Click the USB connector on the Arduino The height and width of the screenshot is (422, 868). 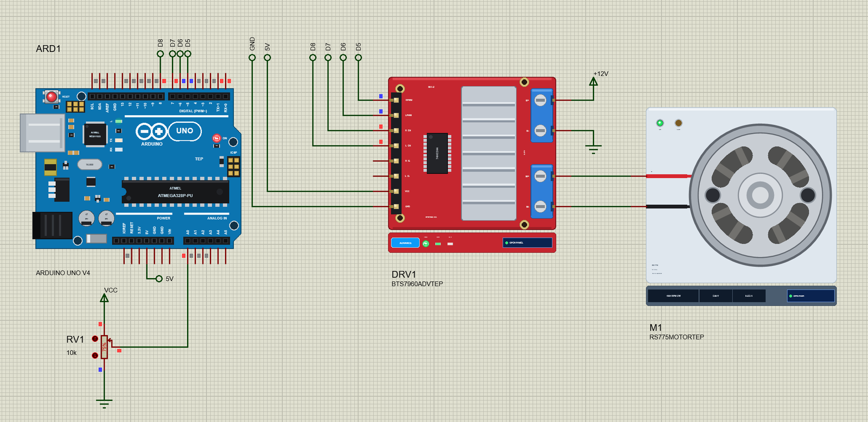pos(42,133)
